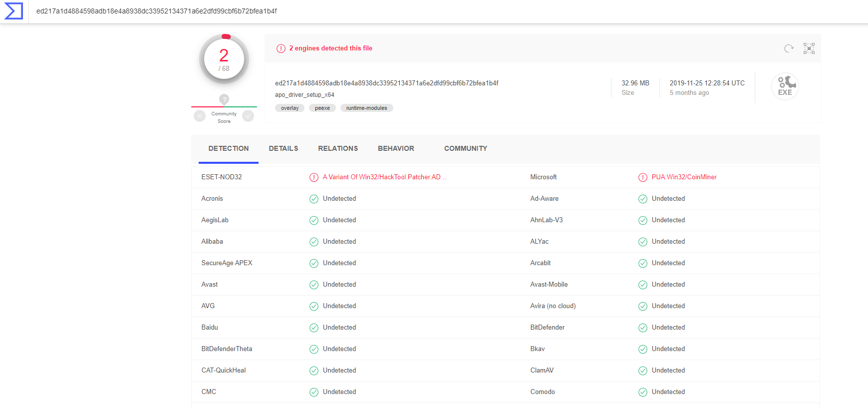Click the 'CAT-QuickHeal' engine name
Screen dimensions: 868x408
pyautogui.click(x=224, y=371)
